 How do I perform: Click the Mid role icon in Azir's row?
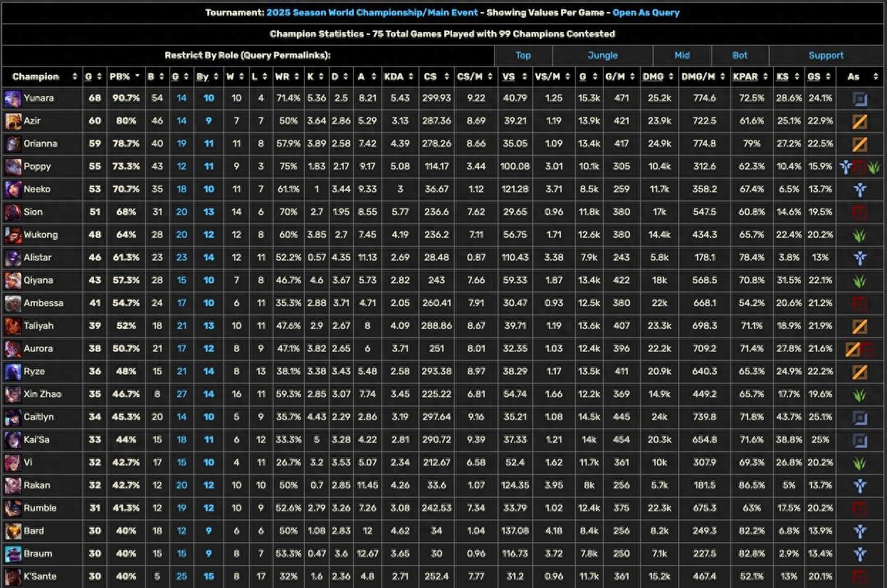pos(859,122)
